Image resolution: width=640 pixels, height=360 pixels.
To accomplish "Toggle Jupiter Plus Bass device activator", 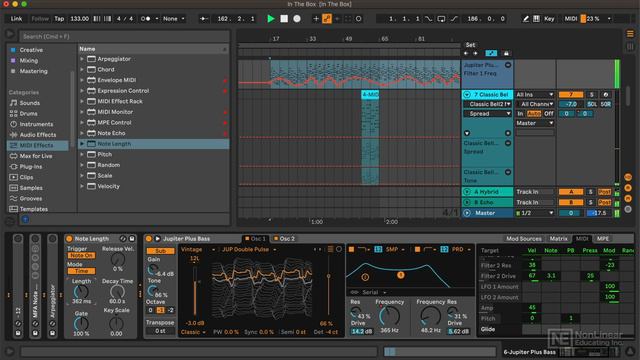I will [149, 238].
